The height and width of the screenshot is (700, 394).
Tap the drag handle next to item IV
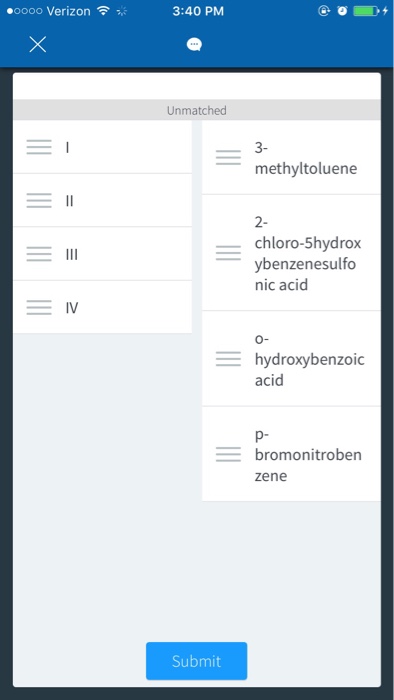click(39, 307)
